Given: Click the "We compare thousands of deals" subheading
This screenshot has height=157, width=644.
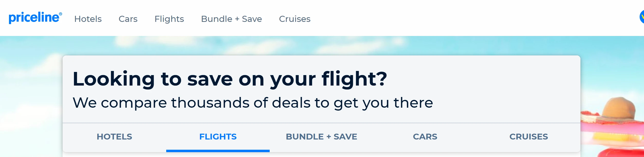Looking at the screenshot, I should coord(252,103).
